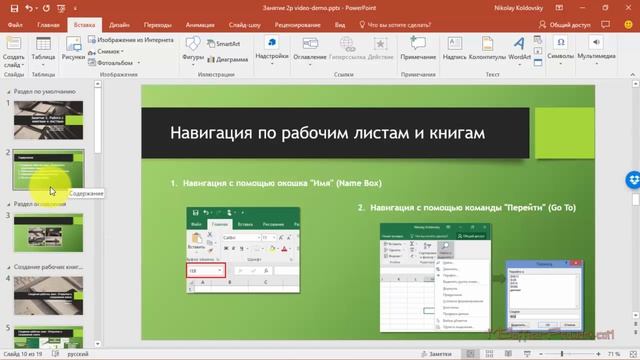640x360 pixels.
Task: Open the comments pane icon near Общий доступ
Action: (x=606, y=24)
